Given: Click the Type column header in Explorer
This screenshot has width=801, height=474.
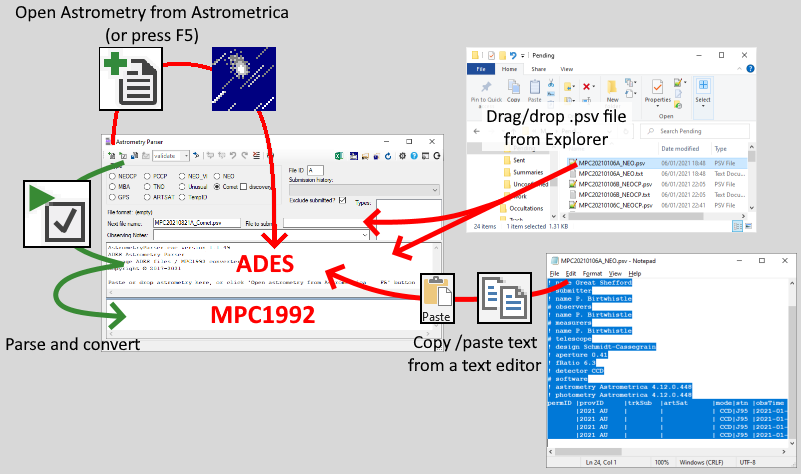Looking at the screenshot, I should tap(720, 149).
